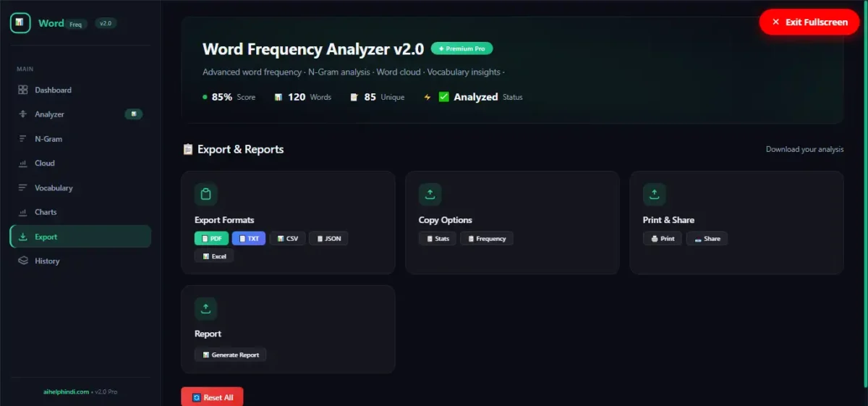Click the 85 Unique stat icon

(354, 97)
